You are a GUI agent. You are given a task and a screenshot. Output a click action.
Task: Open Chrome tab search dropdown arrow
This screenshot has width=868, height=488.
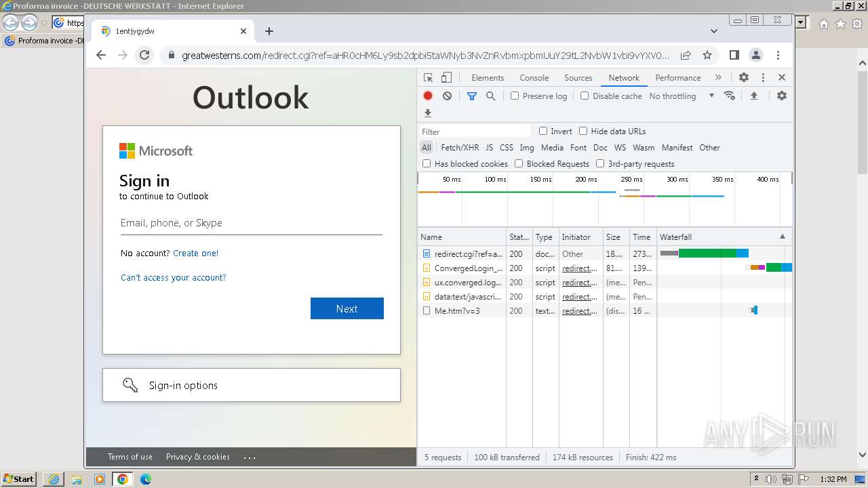(x=714, y=31)
